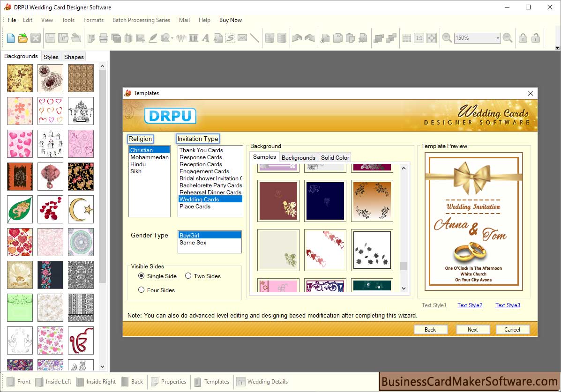
Task: Click the Print icon in toolbar
Action: 104,38
